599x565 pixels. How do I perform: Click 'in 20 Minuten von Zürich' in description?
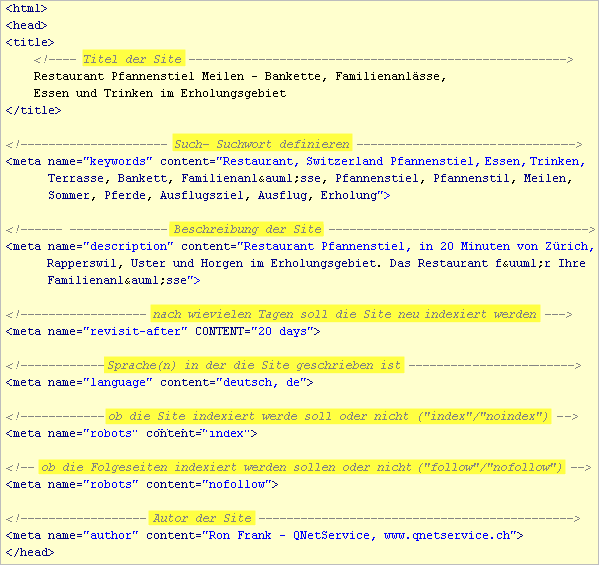[x=503, y=246]
